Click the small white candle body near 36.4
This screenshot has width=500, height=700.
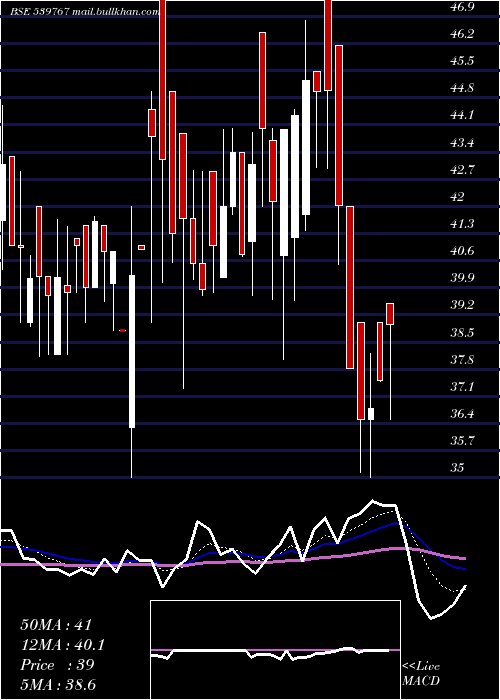371,414
